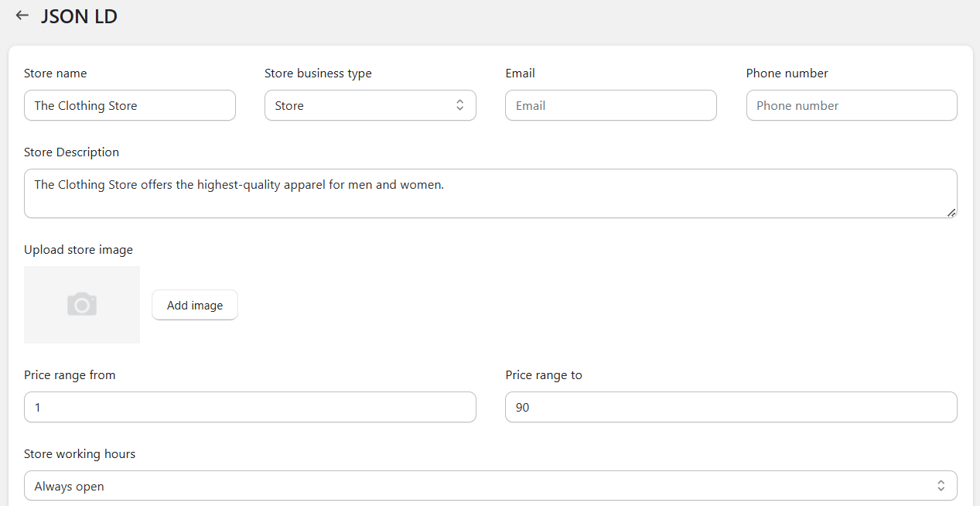Expand the Always open working hours dropdown

(490, 486)
